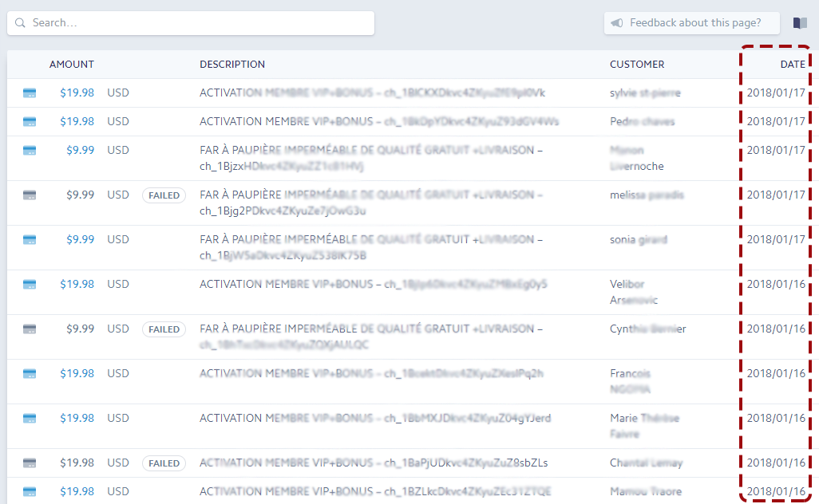
Task: Click the card icon in Marie's row
Action: [x=30, y=419]
